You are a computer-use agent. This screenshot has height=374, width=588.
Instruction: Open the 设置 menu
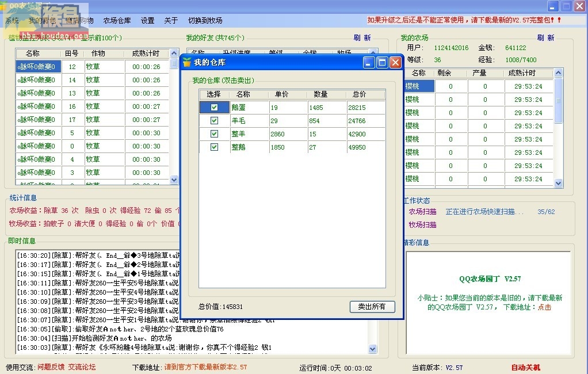click(147, 21)
